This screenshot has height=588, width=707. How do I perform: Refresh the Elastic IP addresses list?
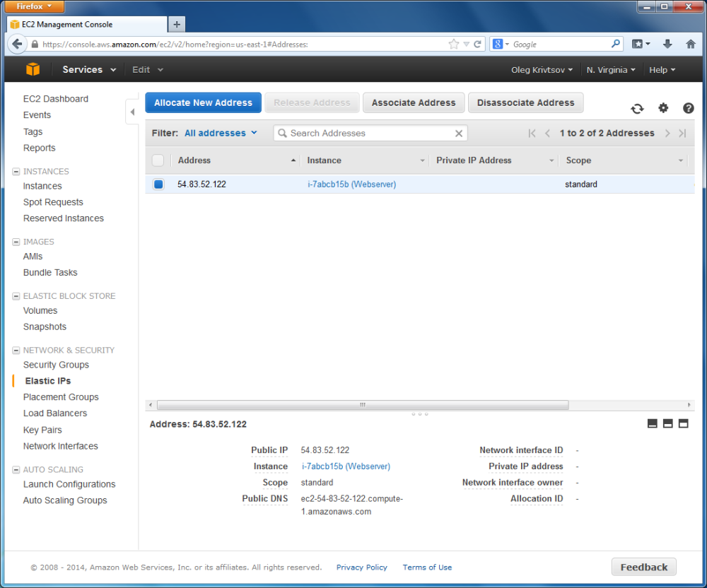(x=637, y=109)
